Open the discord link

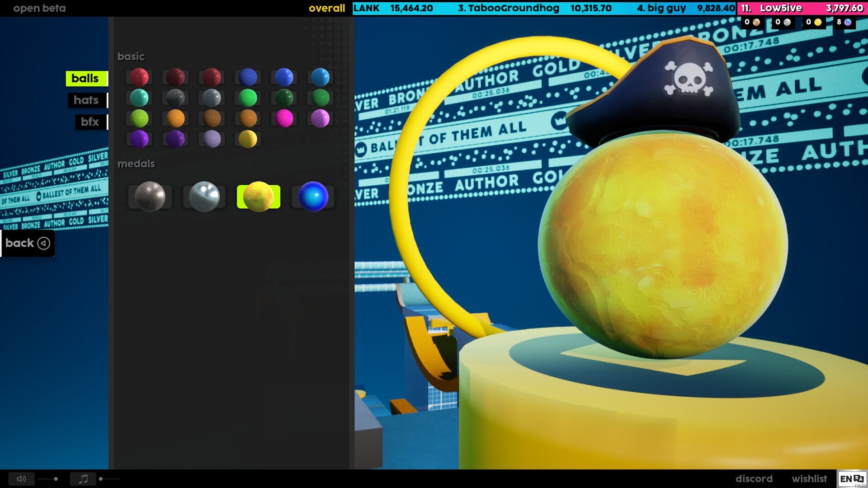tap(754, 479)
